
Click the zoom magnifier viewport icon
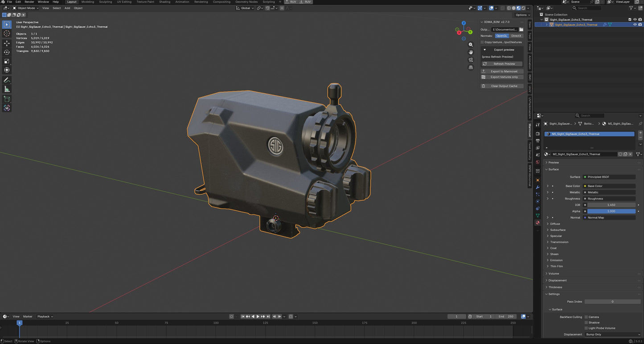coord(471,45)
